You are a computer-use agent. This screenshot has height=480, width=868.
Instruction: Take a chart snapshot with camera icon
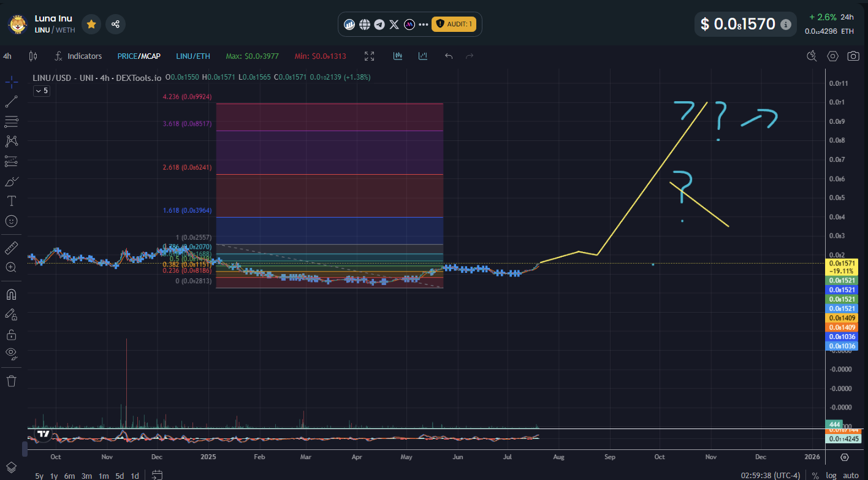853,56
